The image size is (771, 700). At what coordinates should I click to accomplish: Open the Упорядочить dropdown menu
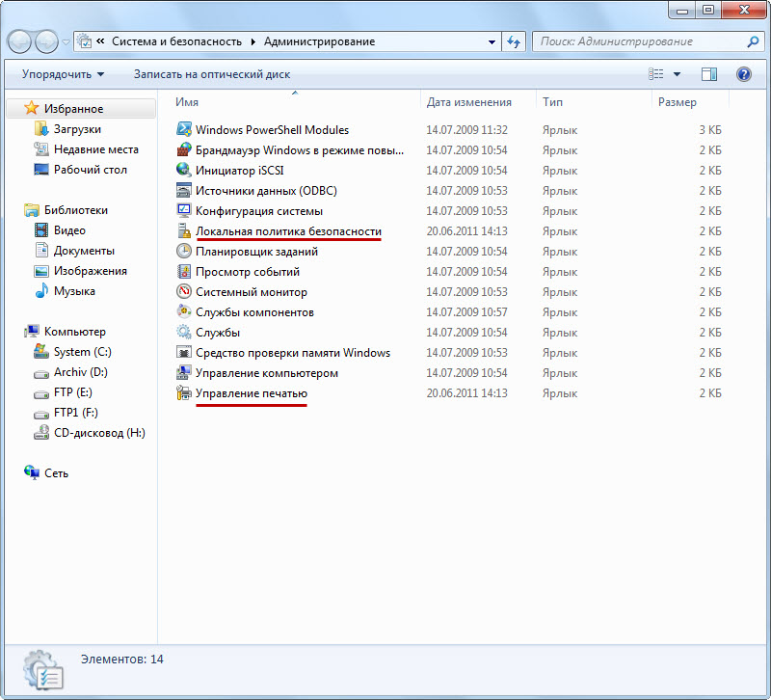click(x=63, y=74)
